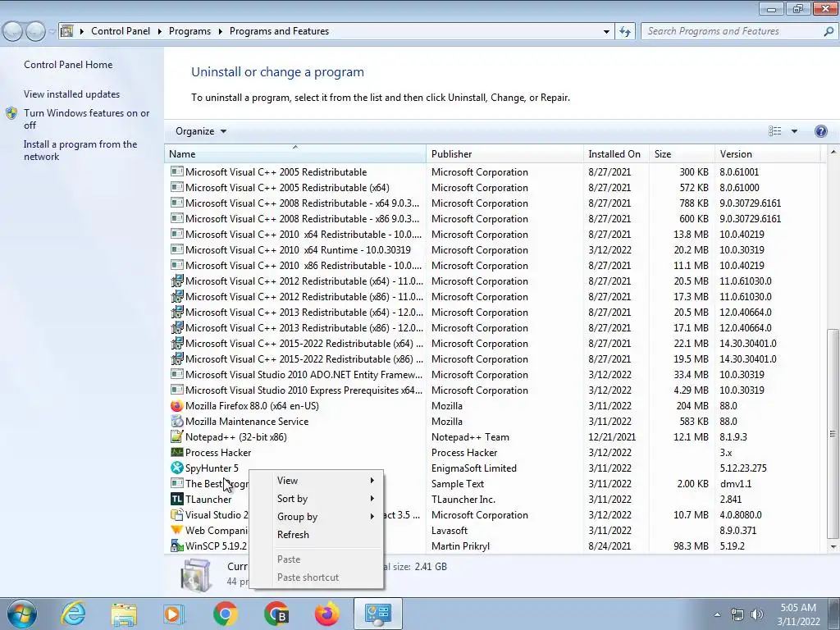The height and width of the screenshot is (630, 840).
Task: Sort by the Name column header
Action: click(295, 153)
